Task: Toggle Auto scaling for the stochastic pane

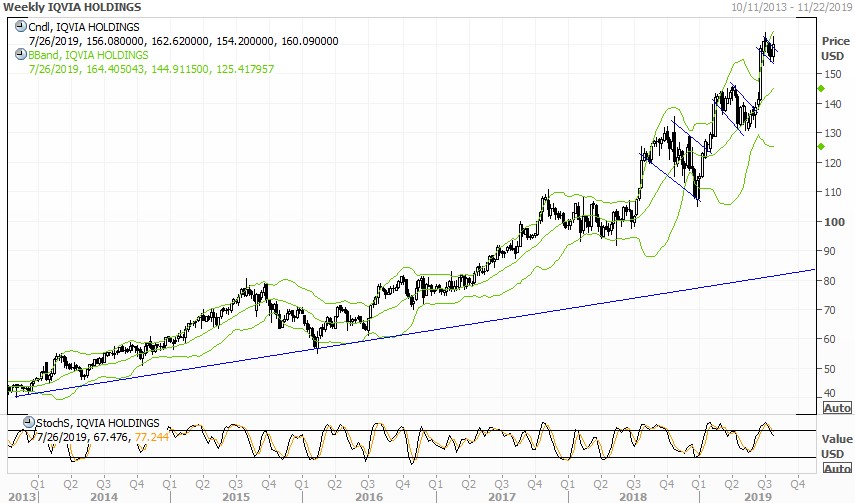Action: point(836,468)
